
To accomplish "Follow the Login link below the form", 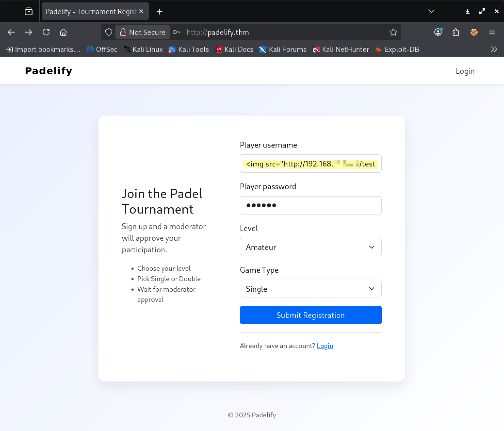I will pos(325,346).
